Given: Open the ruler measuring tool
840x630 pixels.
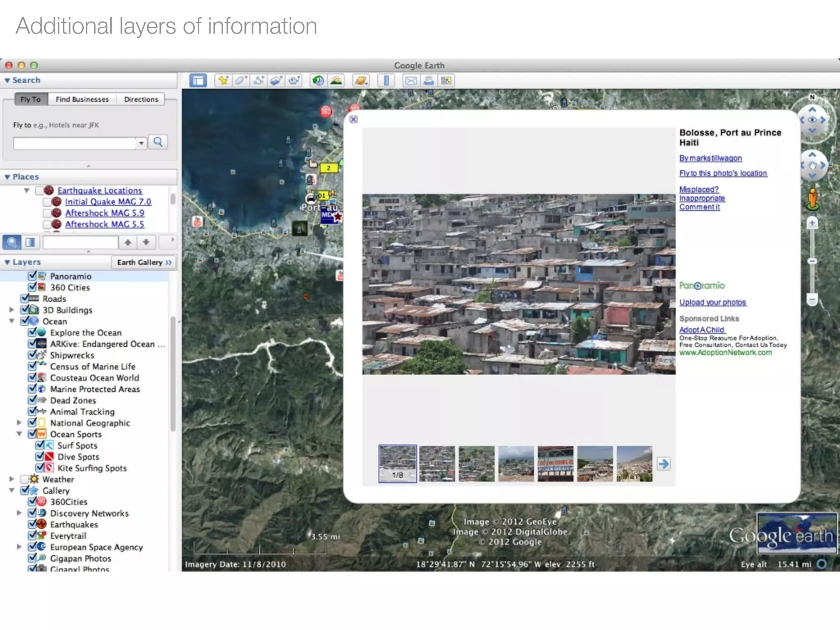Looking at the screenshot, I should click(386, 80).
